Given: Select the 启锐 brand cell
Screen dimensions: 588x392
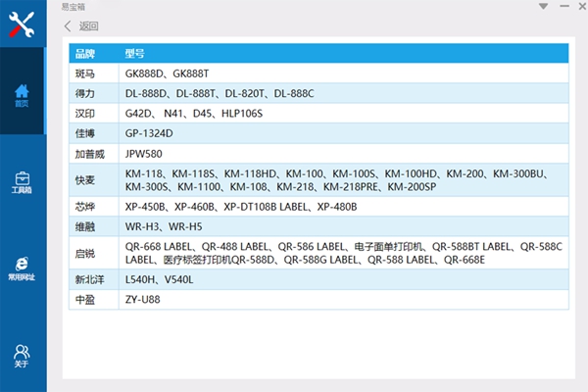Looking at the screenshot, I should (x=94, y=253).
